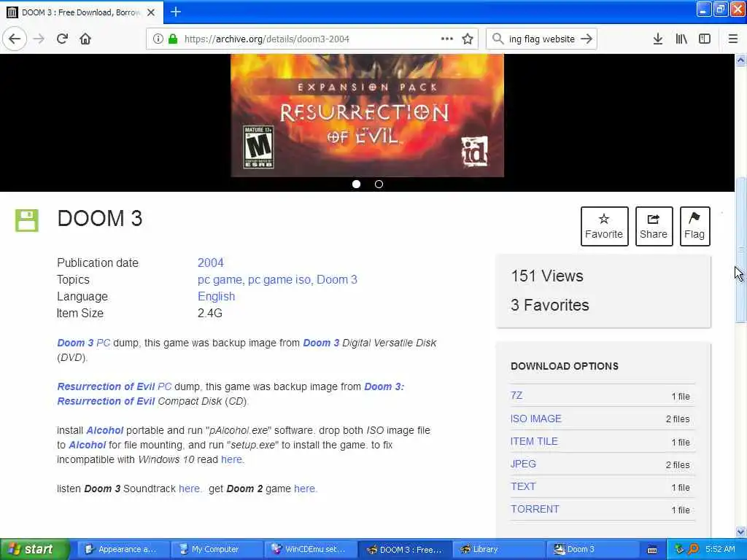Show site information icon in address bar

coord(158,39)
